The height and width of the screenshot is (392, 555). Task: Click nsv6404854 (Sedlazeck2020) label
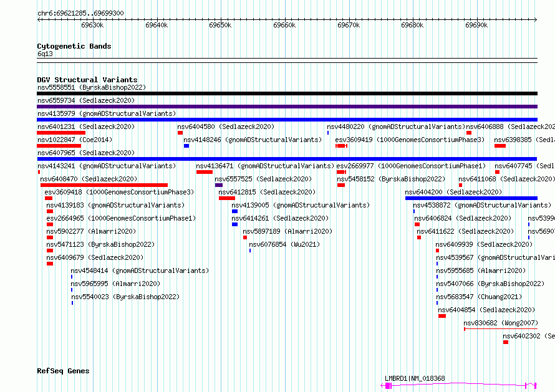tap(486, 310)
